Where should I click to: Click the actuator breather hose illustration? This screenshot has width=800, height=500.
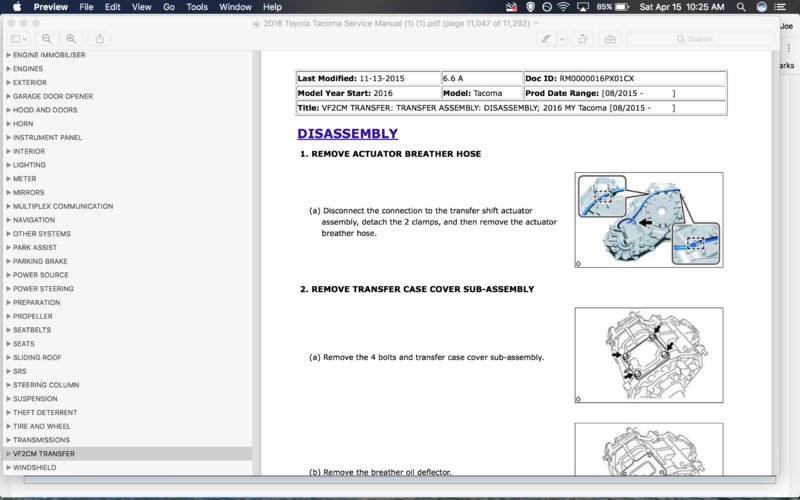[648, 220]
